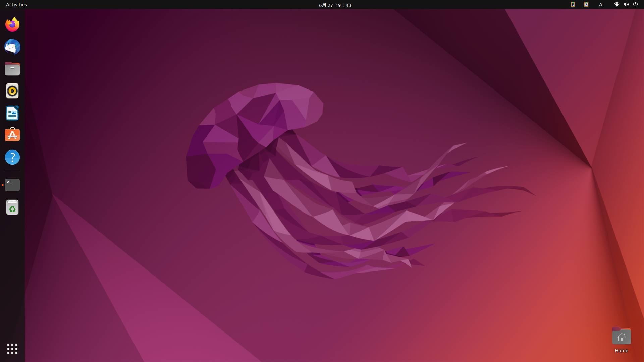Open the clock and calendar menu

tap(335, 5)
